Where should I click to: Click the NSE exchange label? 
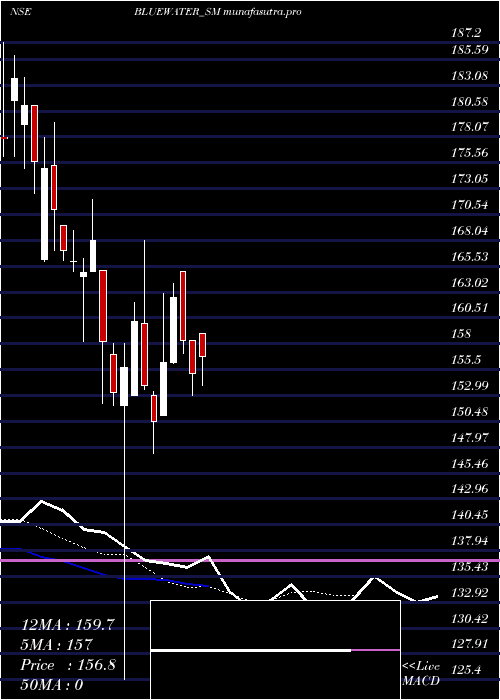pyautogui.click(x=21, y=12)
